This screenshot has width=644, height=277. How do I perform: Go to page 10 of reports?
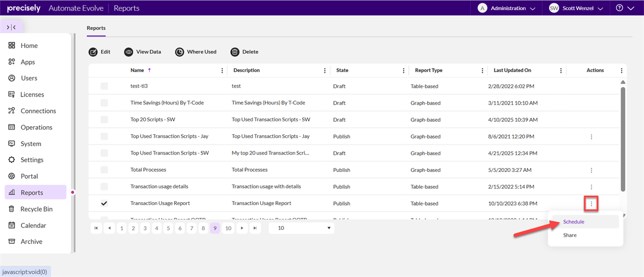[228, 228]
